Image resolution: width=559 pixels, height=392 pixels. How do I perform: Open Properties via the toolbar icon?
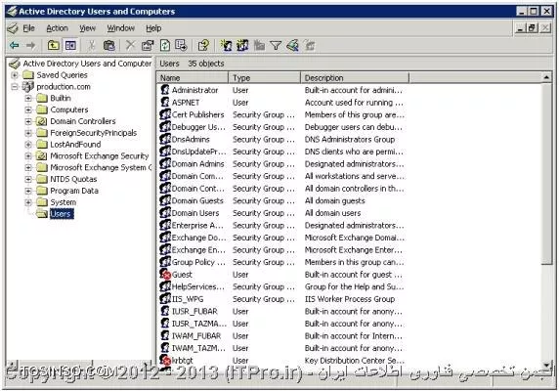pos(148,45)
